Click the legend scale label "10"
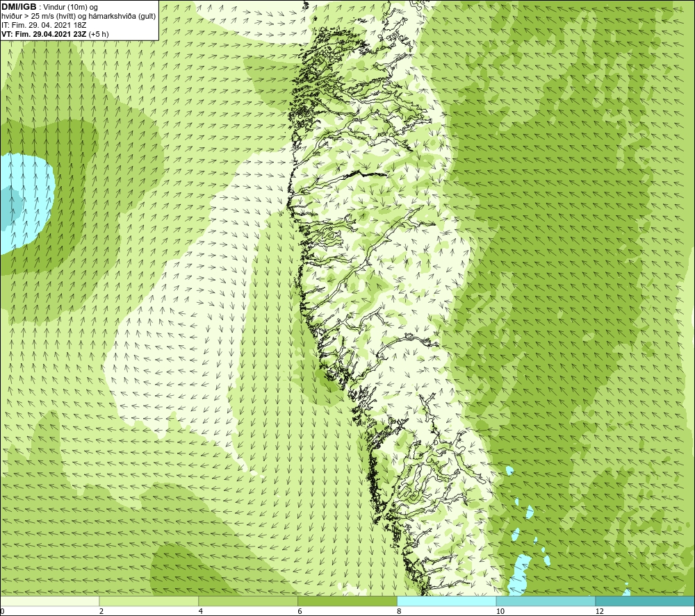The width and height of the screenshot is (695, 616). pyautogui.click(x=500, y=611)
